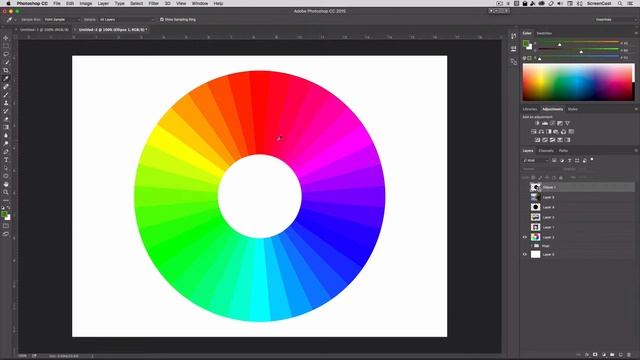This screenshot has height=360, width=640.
Task: Open the Sample All Layers dropdown
Action: [127, 20]
